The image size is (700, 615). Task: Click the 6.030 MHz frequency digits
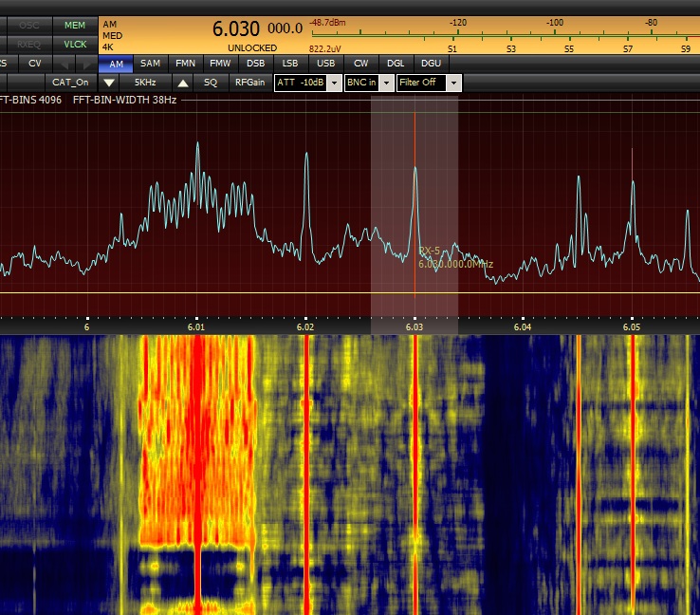236,29
